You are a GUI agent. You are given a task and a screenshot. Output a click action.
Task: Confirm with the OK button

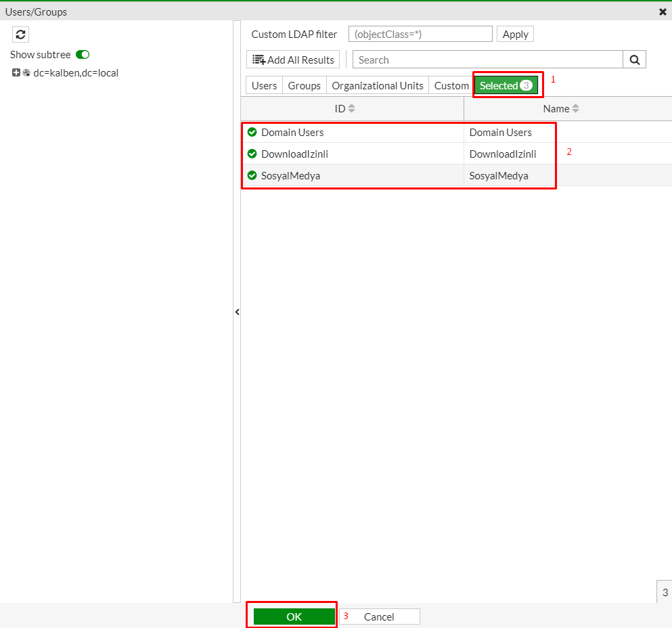click(294, 616)
